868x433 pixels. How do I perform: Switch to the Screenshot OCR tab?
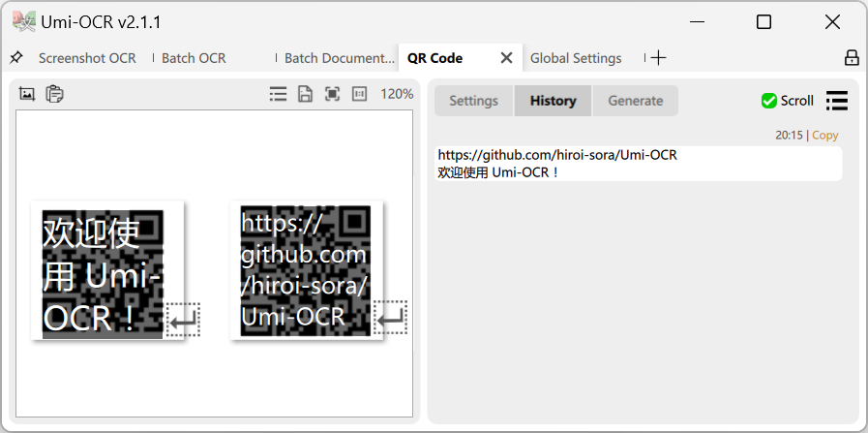pos(87,58)
